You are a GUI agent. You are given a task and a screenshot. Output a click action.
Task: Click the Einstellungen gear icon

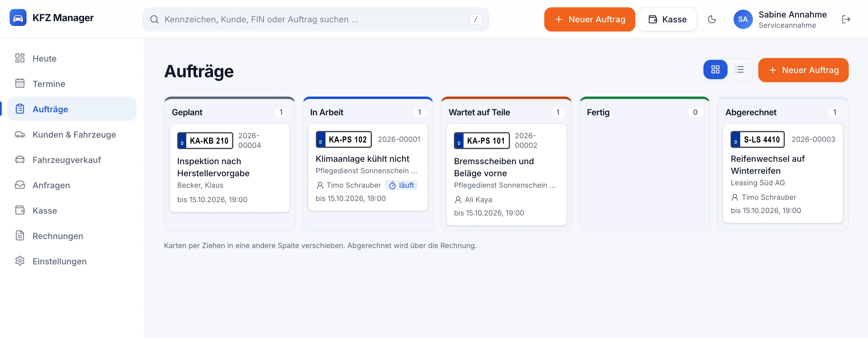pos(20,261)
